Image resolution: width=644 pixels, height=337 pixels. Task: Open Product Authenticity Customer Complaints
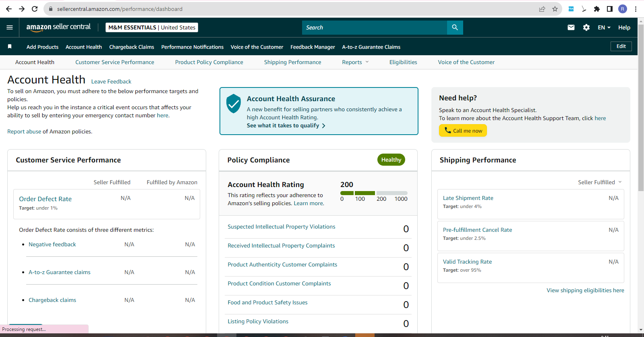click(x=282, y=264)
